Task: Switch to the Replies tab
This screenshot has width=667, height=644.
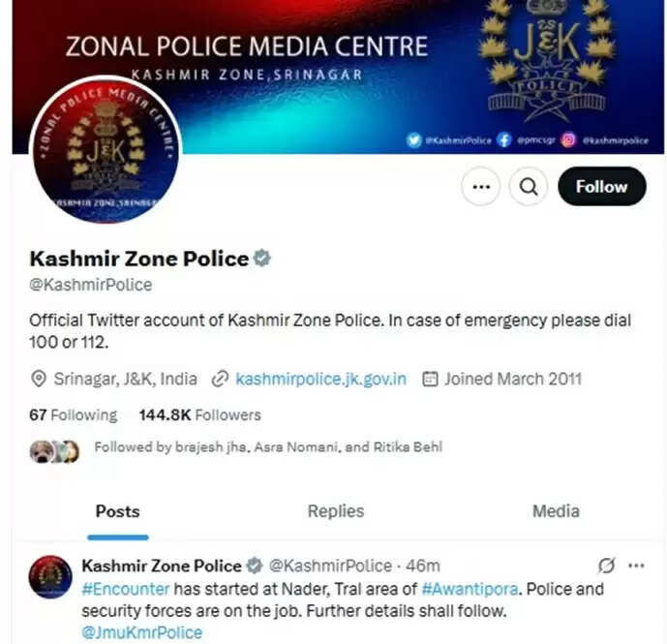Action: pos(336,511)
